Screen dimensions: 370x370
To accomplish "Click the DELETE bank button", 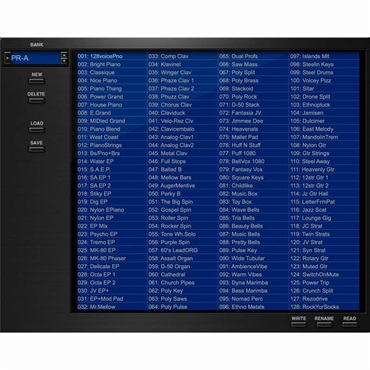I will click(36, 100).
